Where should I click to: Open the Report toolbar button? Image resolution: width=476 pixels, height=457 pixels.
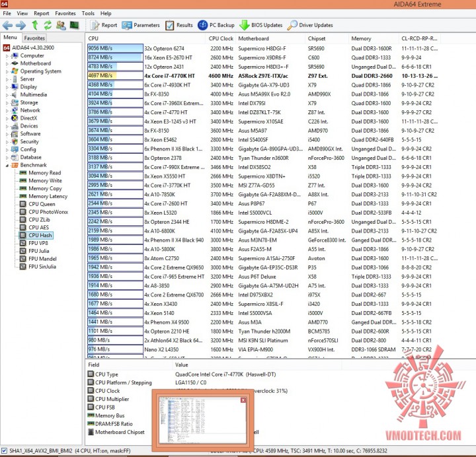[x=104, y=25]
